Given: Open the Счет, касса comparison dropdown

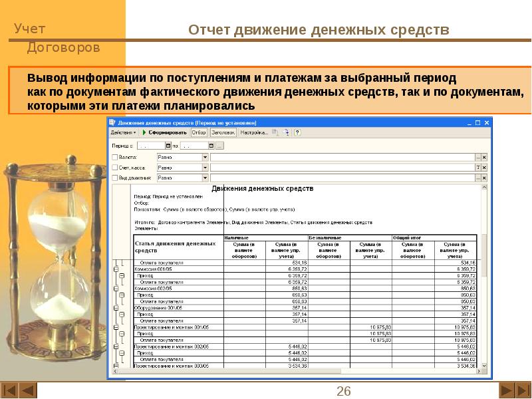Looking at the screenshot, I should pos(205,168).
